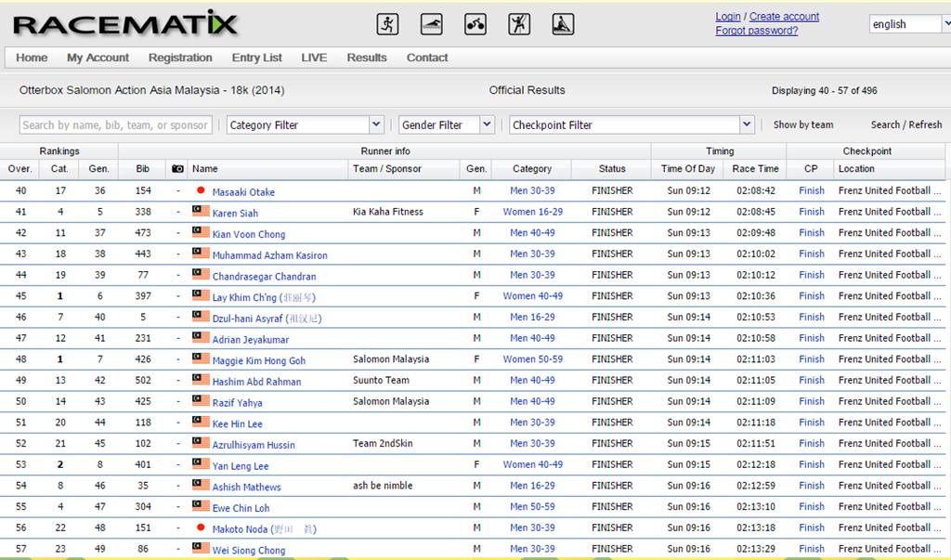Go to the Home menu item
The width and height of the screenshot is (951, 560).
32,58
